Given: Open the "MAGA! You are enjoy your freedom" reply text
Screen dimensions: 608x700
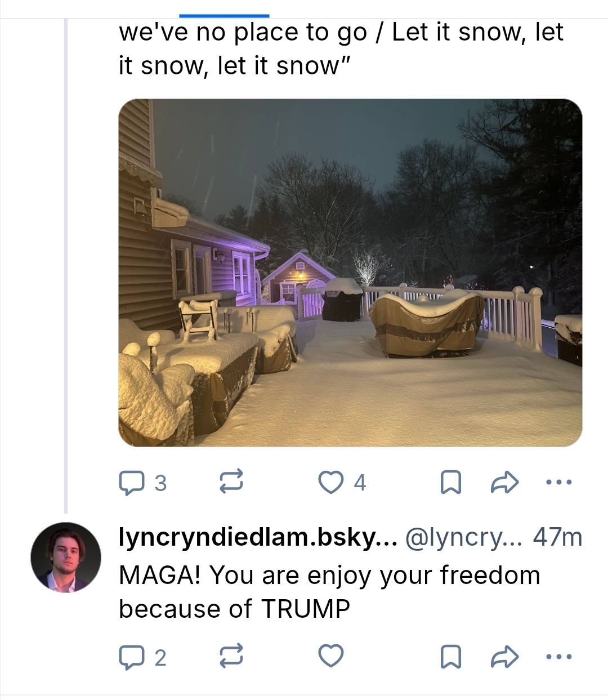Looking at the screenshot, I should point(329,591).
